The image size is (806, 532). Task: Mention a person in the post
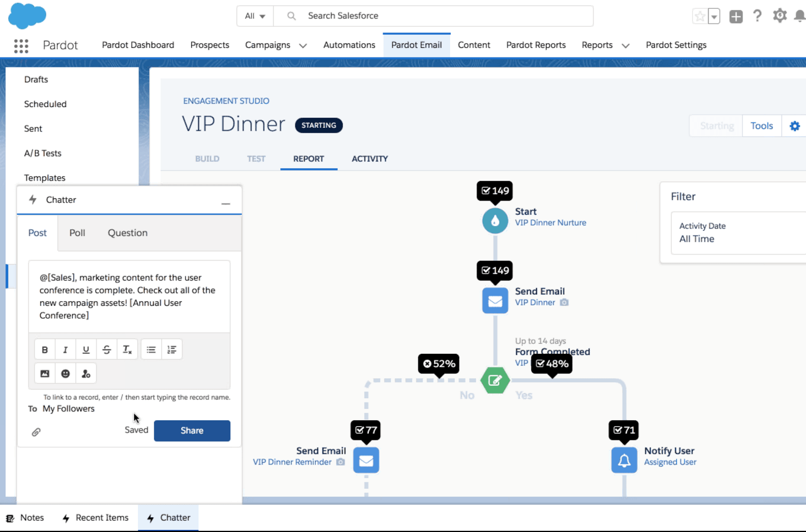[86, 373]
